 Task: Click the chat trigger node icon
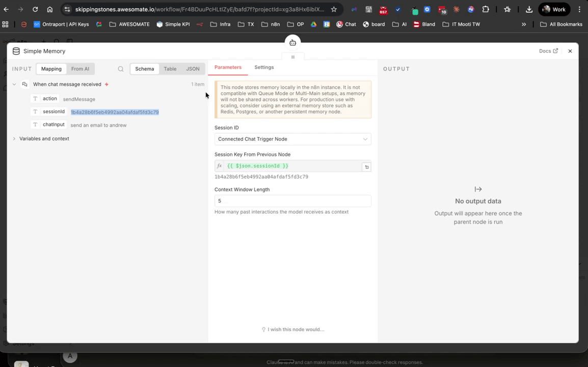pos(24,84)
